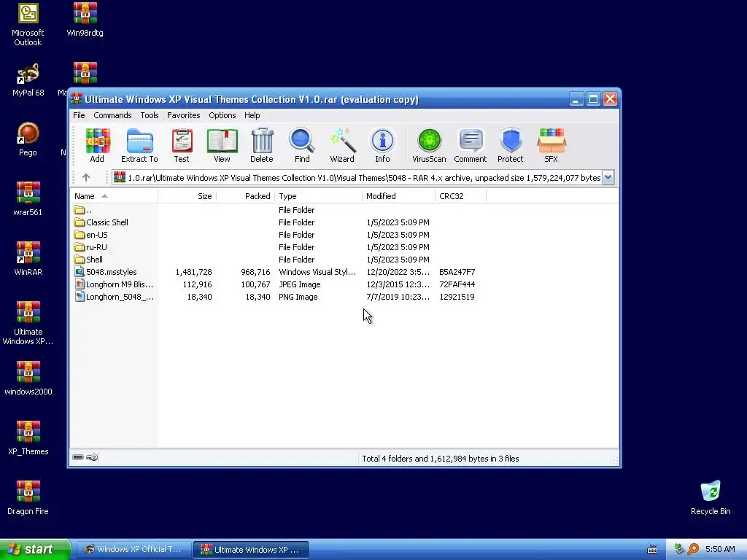Sort by the Size column header
The width and height of the screenshot is (747, 560).
coord(187,196)
